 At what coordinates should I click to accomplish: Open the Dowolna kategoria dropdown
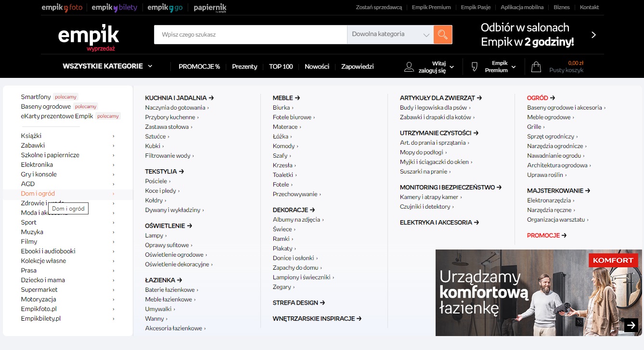pos(390,35)
